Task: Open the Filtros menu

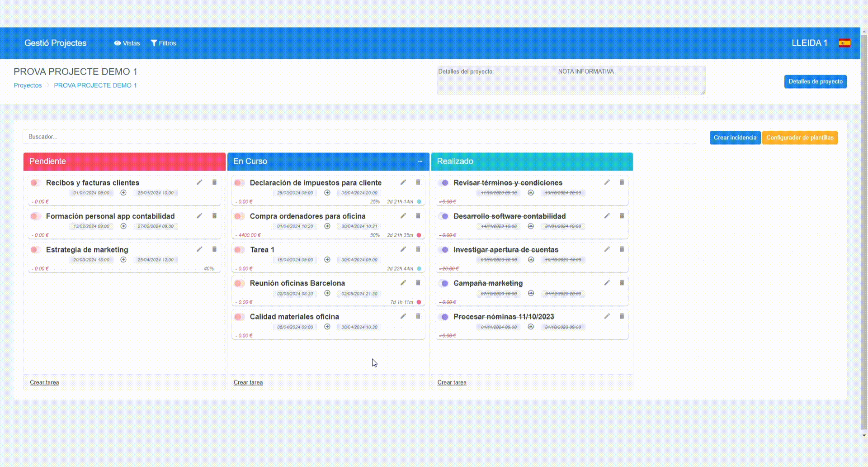Action: point(163,43)
